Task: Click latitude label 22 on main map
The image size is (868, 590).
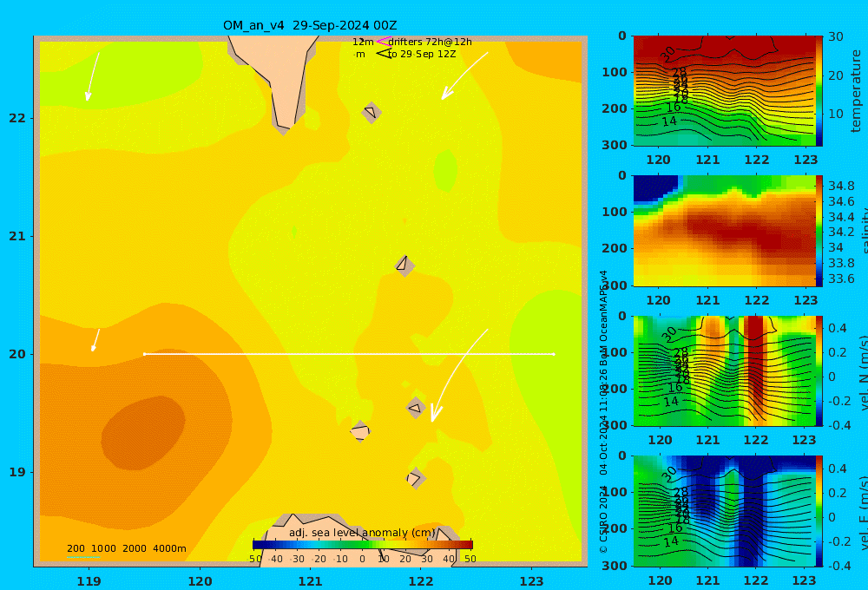Action: click(17, 118)
